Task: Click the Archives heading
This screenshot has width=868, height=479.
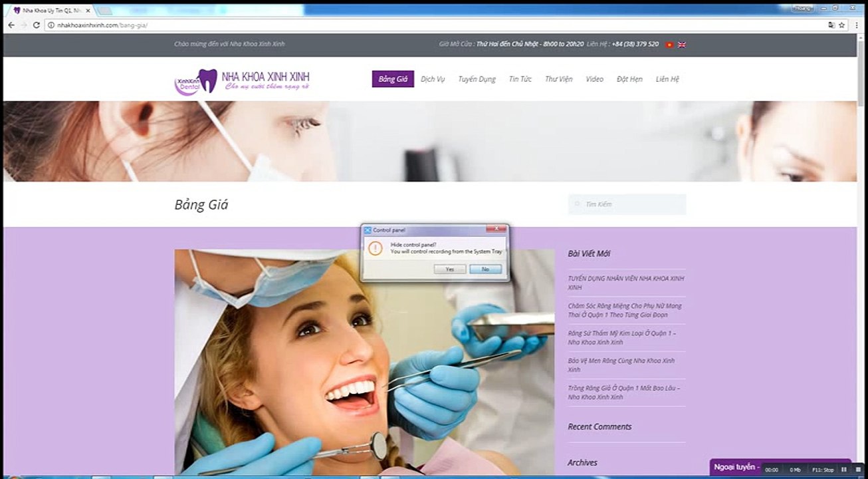Action: coord(582,462)
